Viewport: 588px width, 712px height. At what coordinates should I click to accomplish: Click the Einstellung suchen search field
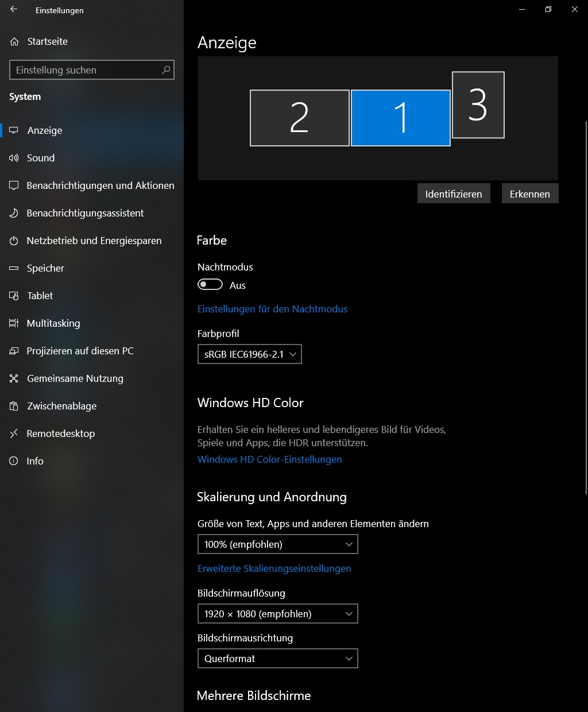(86, 70)
